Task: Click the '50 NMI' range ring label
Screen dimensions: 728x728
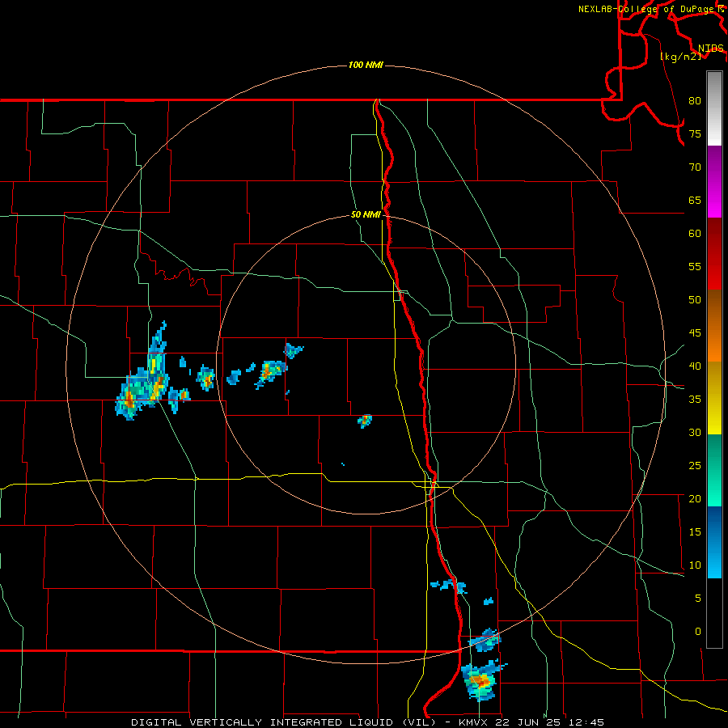Action: [x=366, y=214]
